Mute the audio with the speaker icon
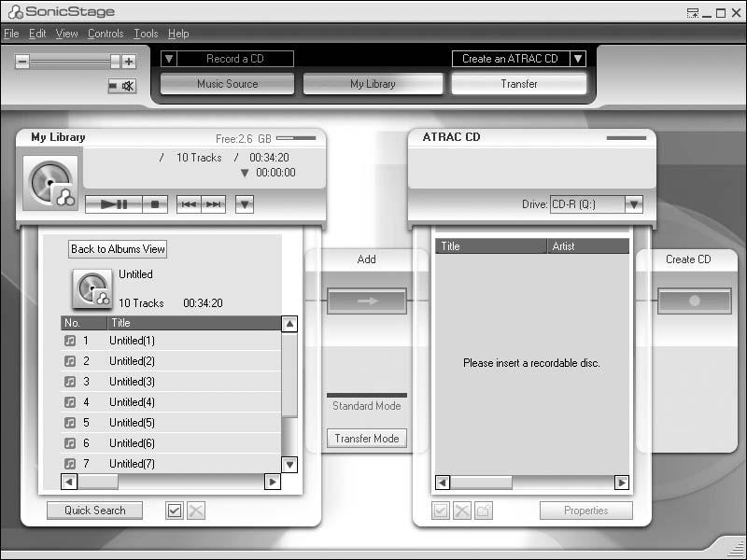This screenshot has height=560, width=747. 122,86
